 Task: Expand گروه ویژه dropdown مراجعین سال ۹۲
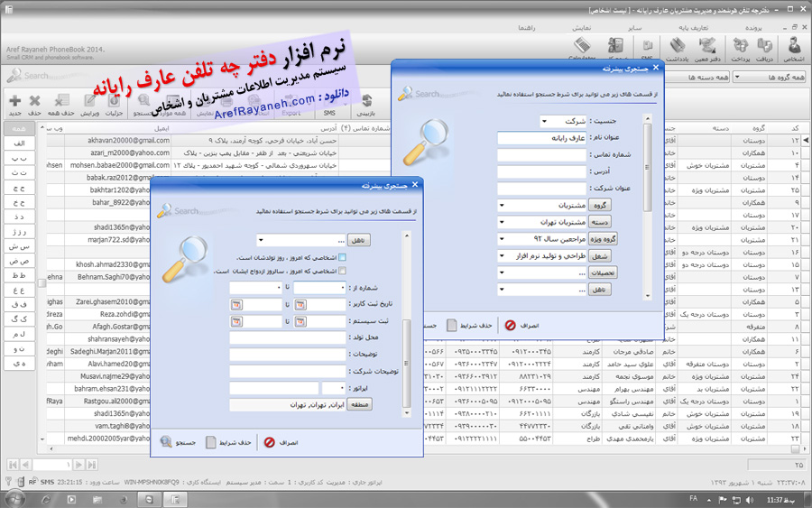tap(502, 239)
